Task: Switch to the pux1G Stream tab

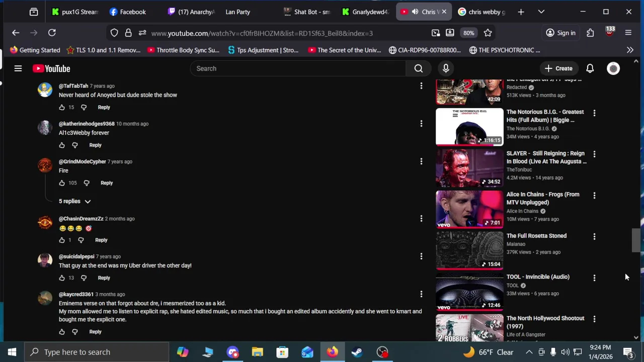Action: pyautogui.click(x=74, y=12)
